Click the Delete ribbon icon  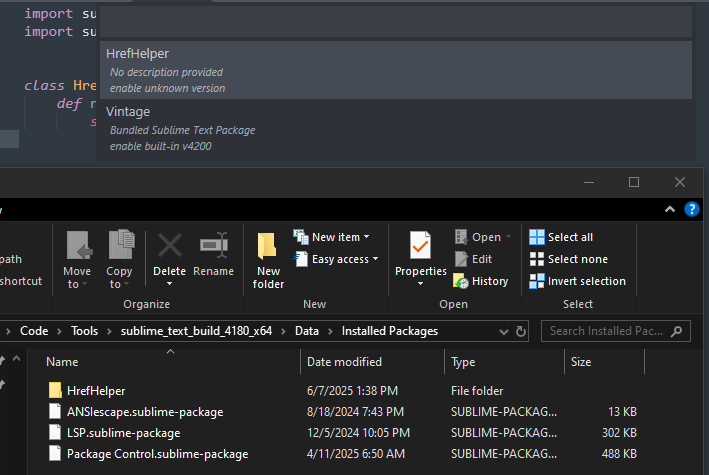pyautogui.click(x=170, y=245)
